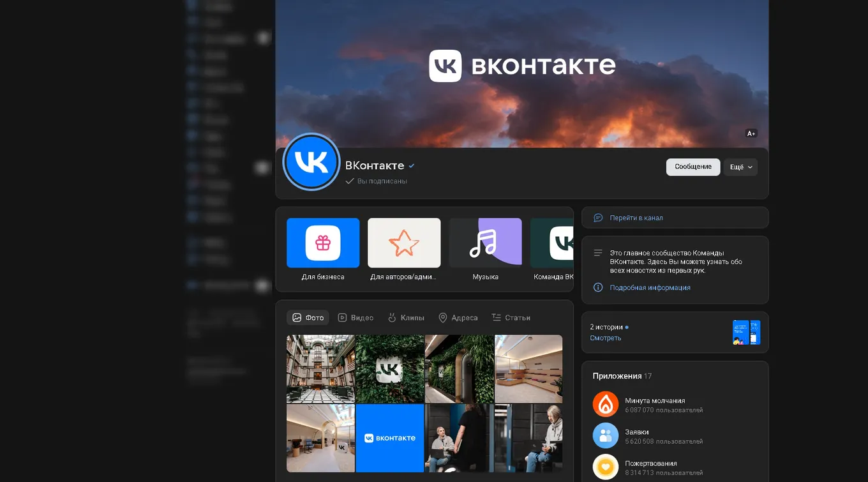
Task: Click the description lines icon
Action: [598, 253]
